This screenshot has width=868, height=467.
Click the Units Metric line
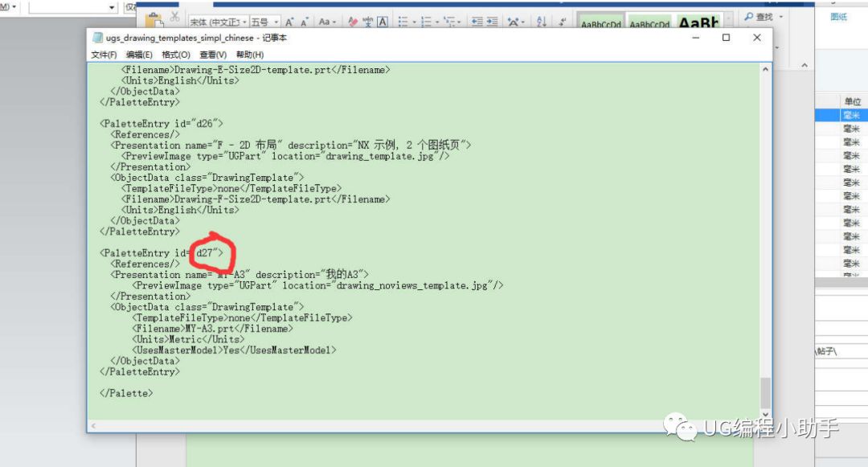187,339
